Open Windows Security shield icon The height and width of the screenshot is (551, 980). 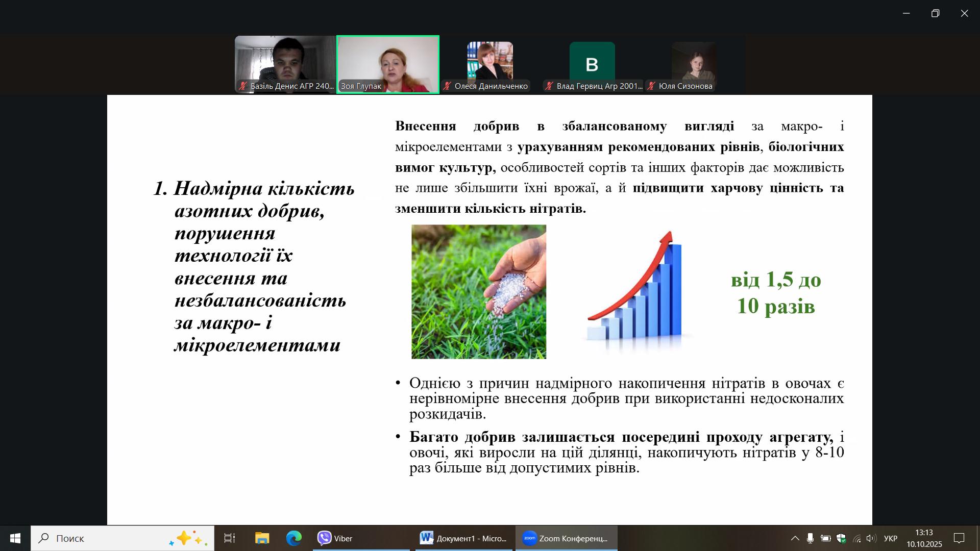[841, 538]
